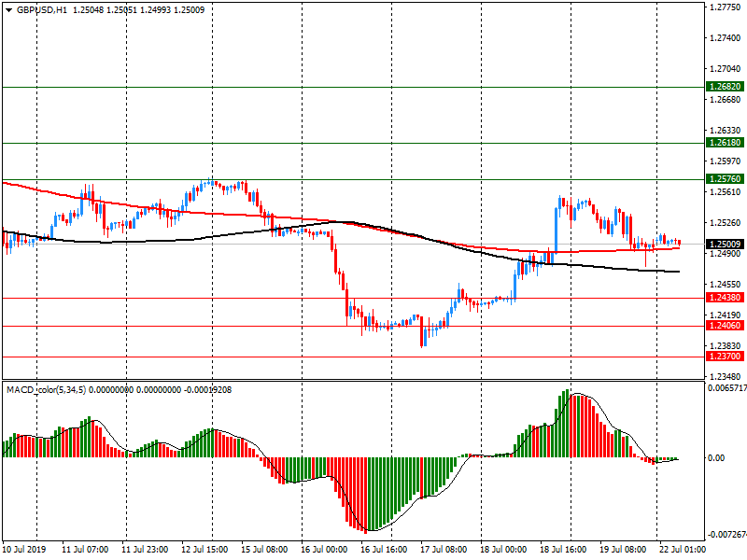747x560 pixels.
Task: Click the 10 Jul 2019 time axis label
Action: pyautogui.click(x=24, y=550)
